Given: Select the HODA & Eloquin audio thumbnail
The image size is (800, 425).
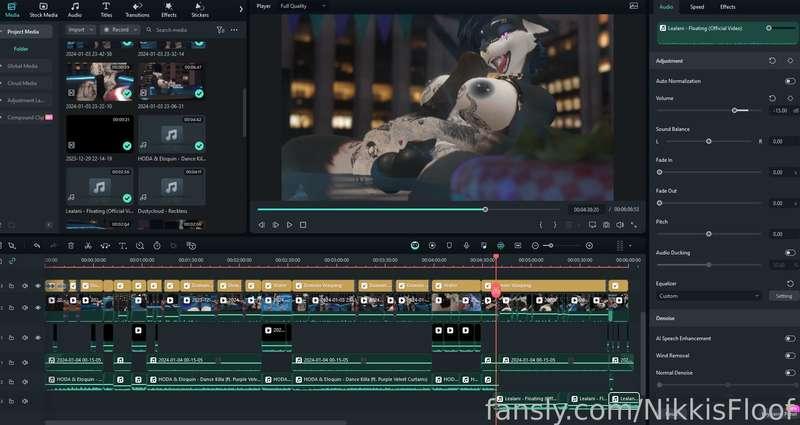Looking at the screenshot, I should (171, 134).
